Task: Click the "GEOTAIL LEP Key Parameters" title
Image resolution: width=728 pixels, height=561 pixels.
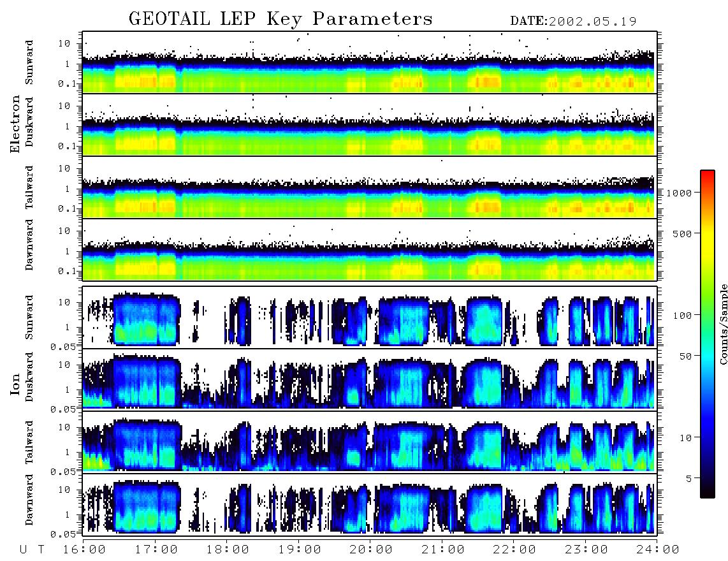Action: coord(280,19)
